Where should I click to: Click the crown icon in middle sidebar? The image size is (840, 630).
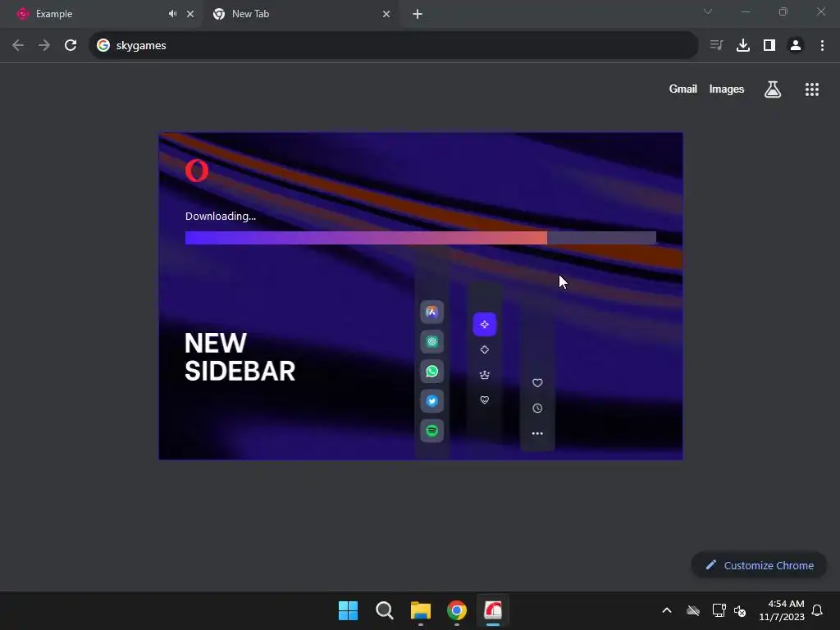[484, 374]
